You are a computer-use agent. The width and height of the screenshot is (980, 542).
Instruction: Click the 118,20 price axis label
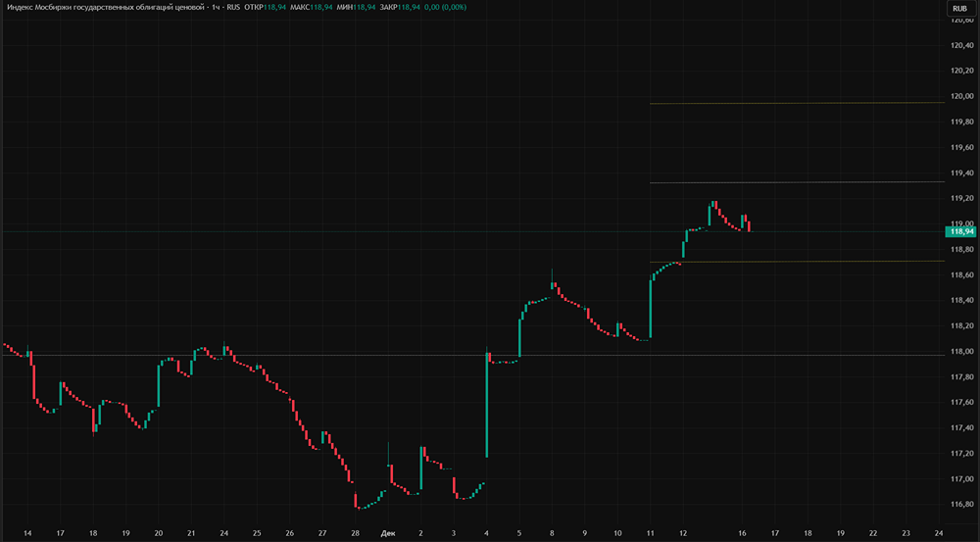pos(962,325)
